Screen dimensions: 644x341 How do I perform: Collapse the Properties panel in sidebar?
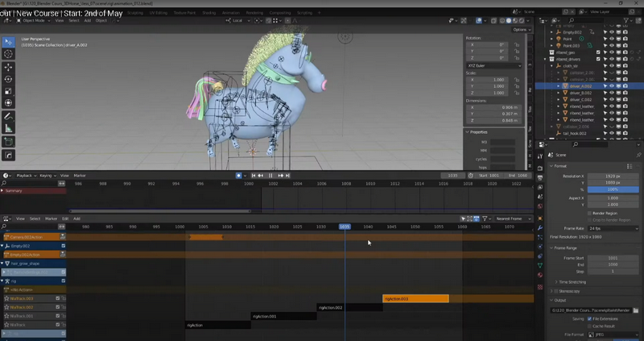click(x=468, y=132)
